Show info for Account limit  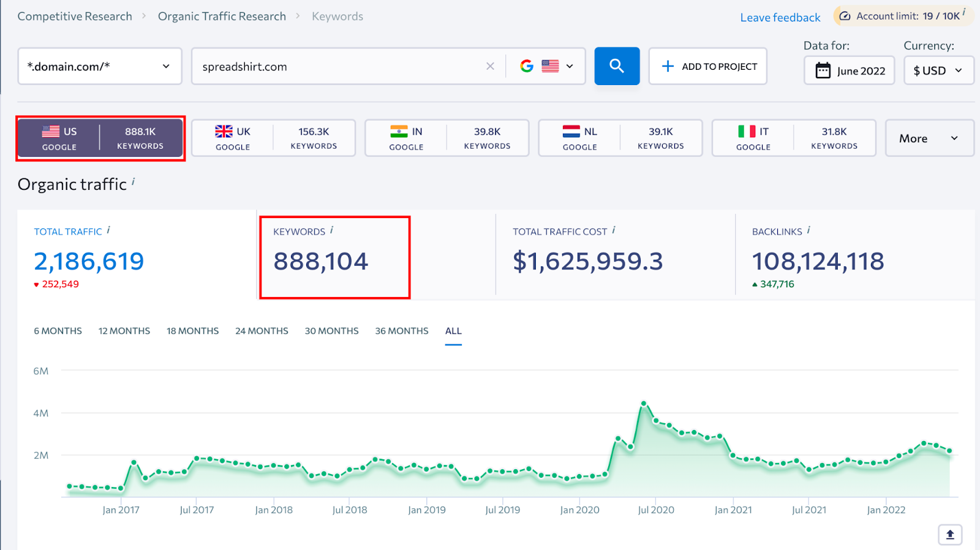coord(964,12)
